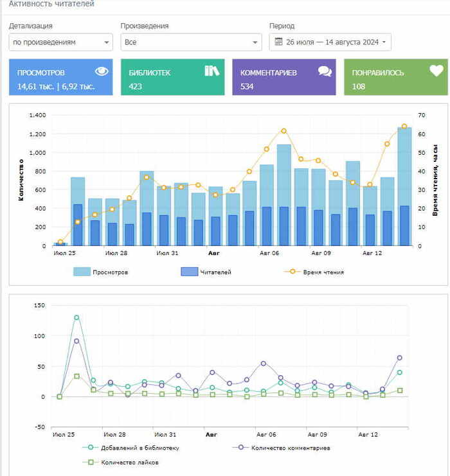Screen dimensions: 450x476
Task: Select the Просмотров stat card
Action: pos(61,78)
